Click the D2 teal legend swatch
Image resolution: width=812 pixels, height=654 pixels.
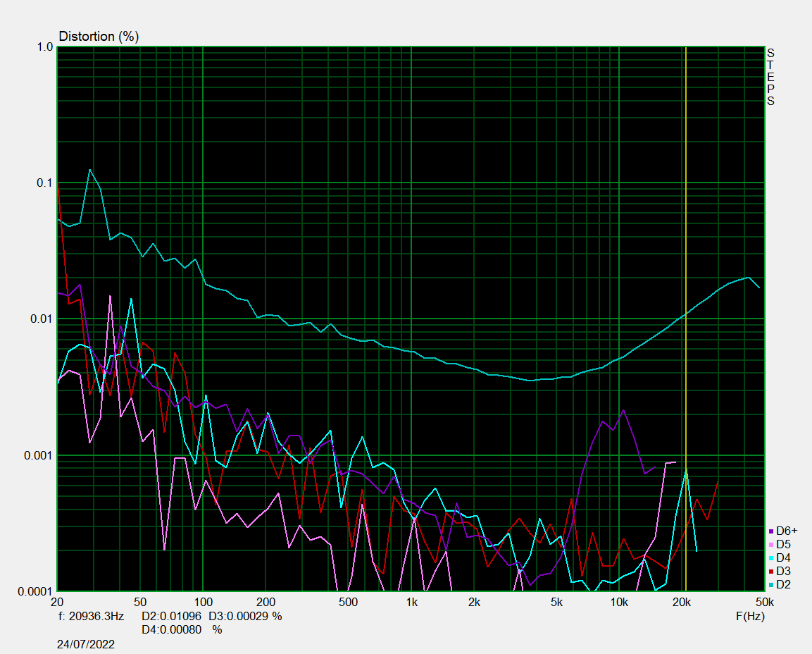tap(771, 585)
